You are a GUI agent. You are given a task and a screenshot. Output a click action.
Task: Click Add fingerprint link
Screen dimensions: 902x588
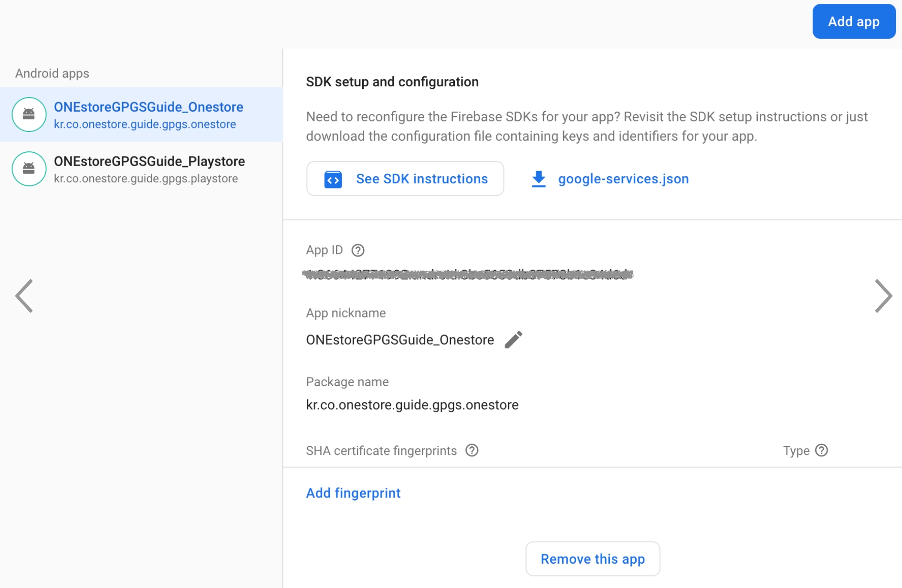(x=353, y=493)
